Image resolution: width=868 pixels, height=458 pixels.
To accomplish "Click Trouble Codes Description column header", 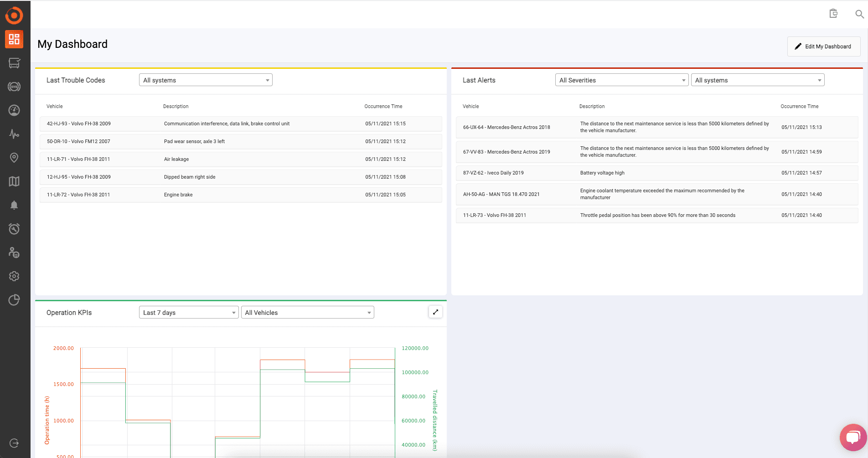I will (176, 106).
